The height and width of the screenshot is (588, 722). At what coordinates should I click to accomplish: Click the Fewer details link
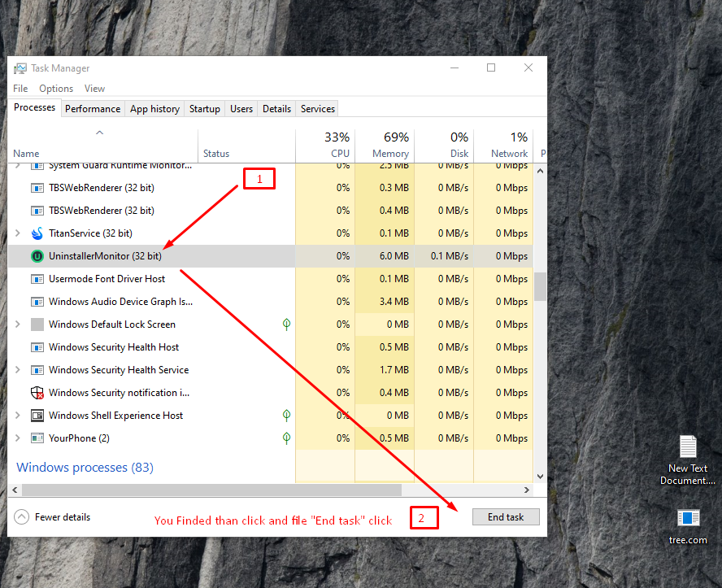tap(63, 517)
